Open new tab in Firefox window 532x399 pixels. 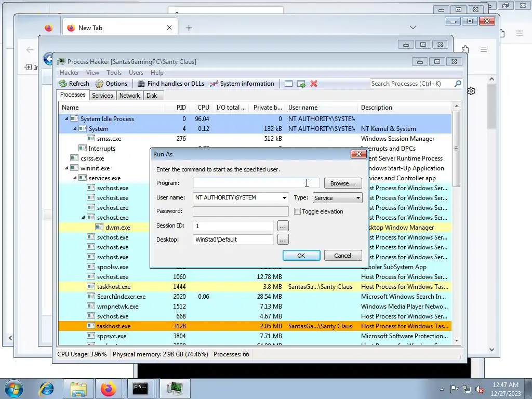(x=189, y=28)
